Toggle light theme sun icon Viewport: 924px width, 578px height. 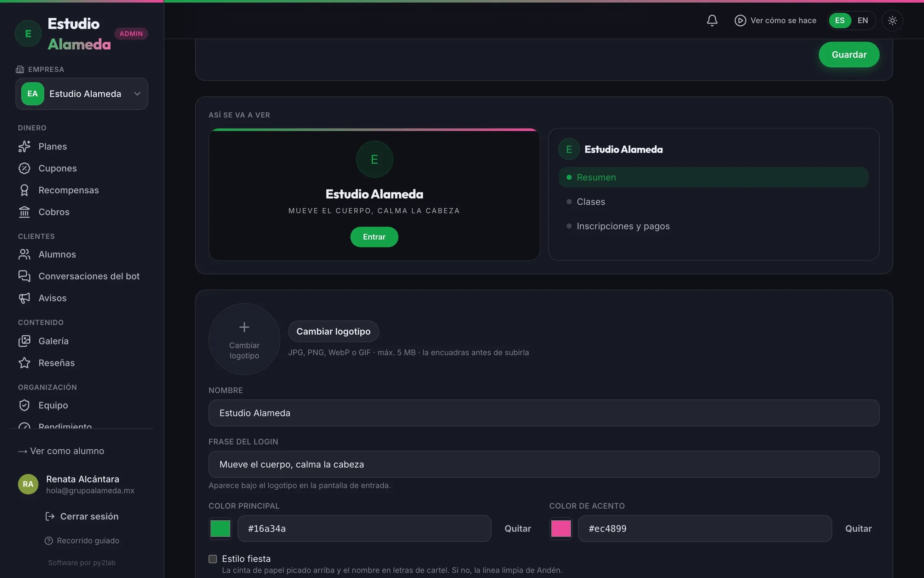pyautogui.click(x=892, y=20)
